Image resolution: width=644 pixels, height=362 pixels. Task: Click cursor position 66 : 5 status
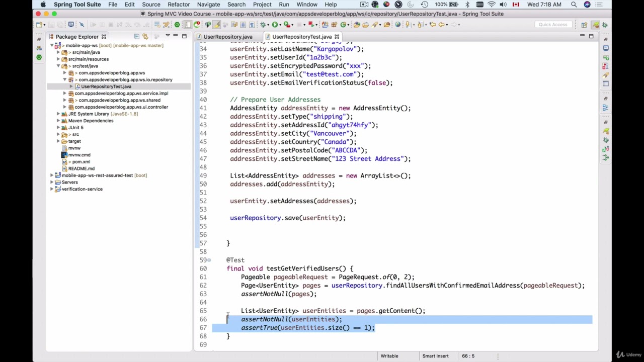tap(468, 356)
